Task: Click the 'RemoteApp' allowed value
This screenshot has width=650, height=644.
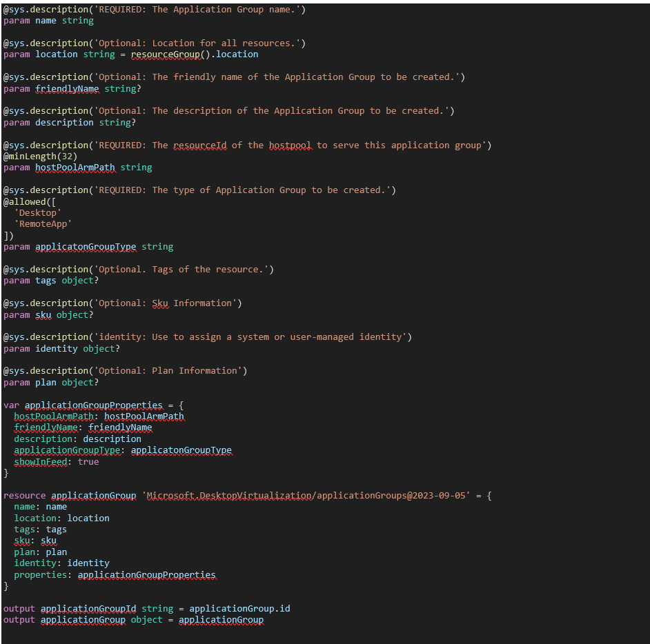Action: [x=43, y=223]
